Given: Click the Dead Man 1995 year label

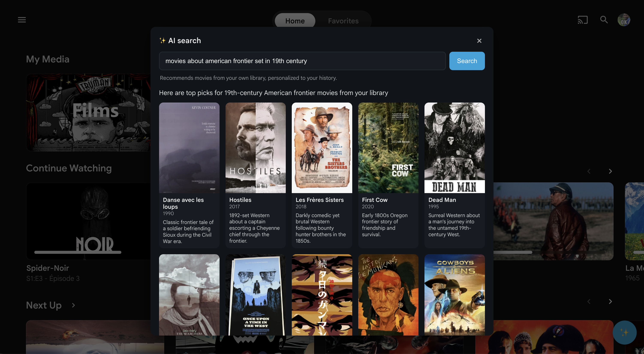Looking at the screenshot, I should (433, 207).
